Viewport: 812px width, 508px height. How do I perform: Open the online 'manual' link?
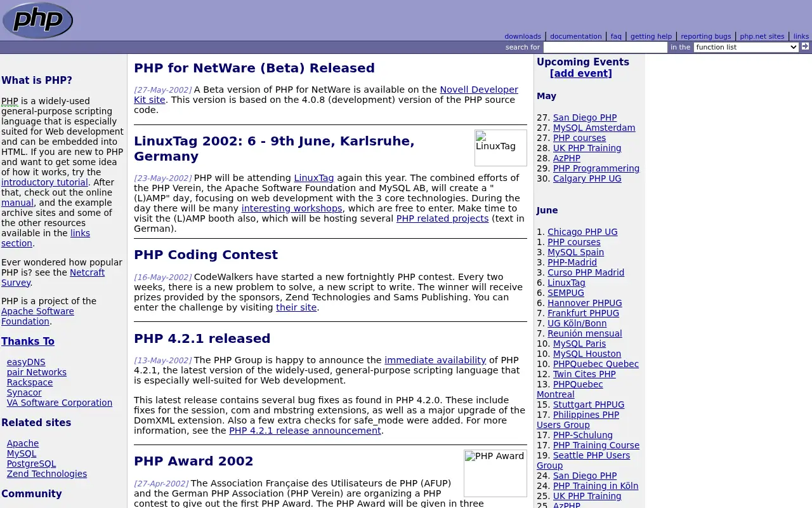coord(17,203)
